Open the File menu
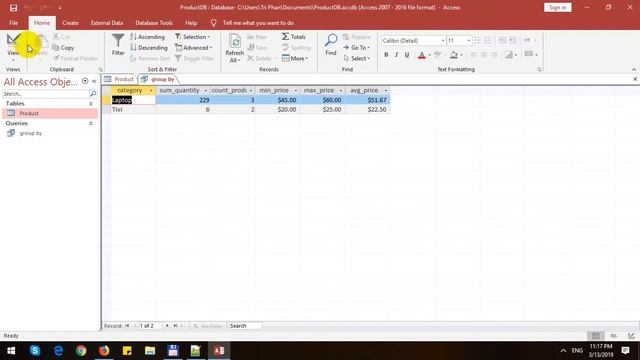The image size is (640, 360). coord(13,23)
